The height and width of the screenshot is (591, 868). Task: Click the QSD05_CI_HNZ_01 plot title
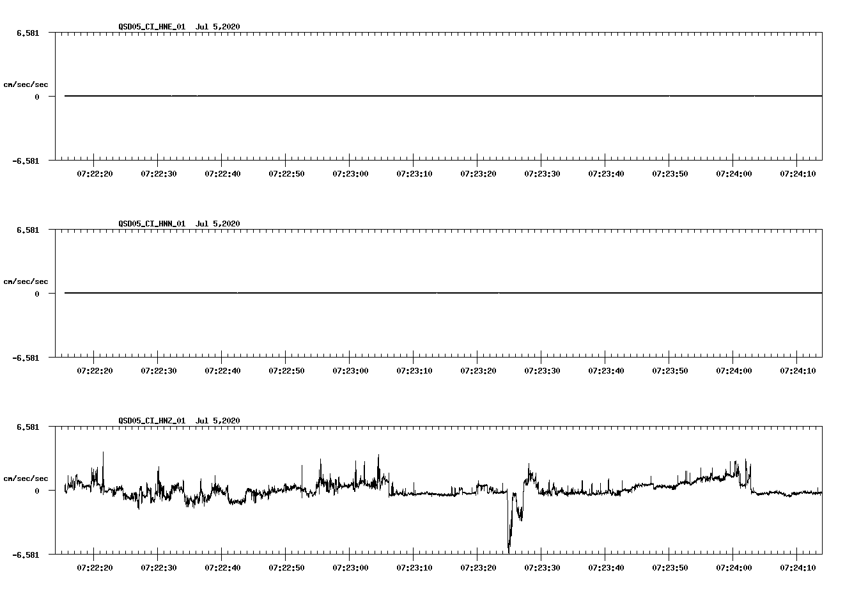[179, 421]
